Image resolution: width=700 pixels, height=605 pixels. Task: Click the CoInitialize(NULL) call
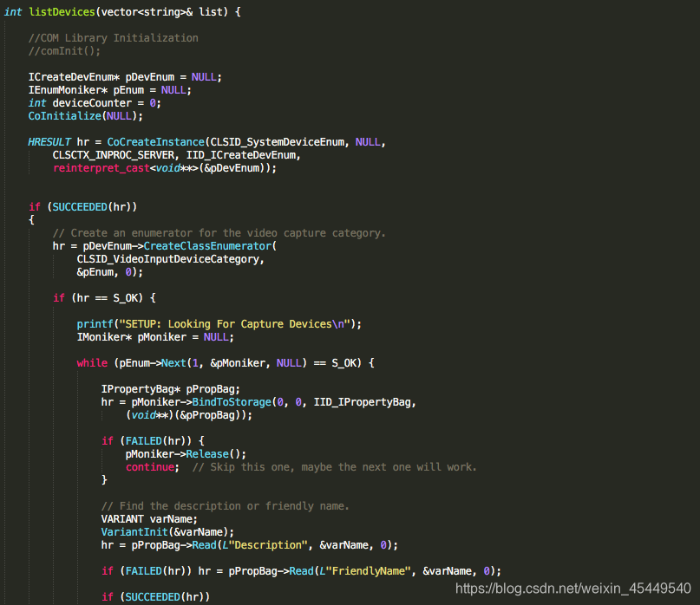pos(85,116)
